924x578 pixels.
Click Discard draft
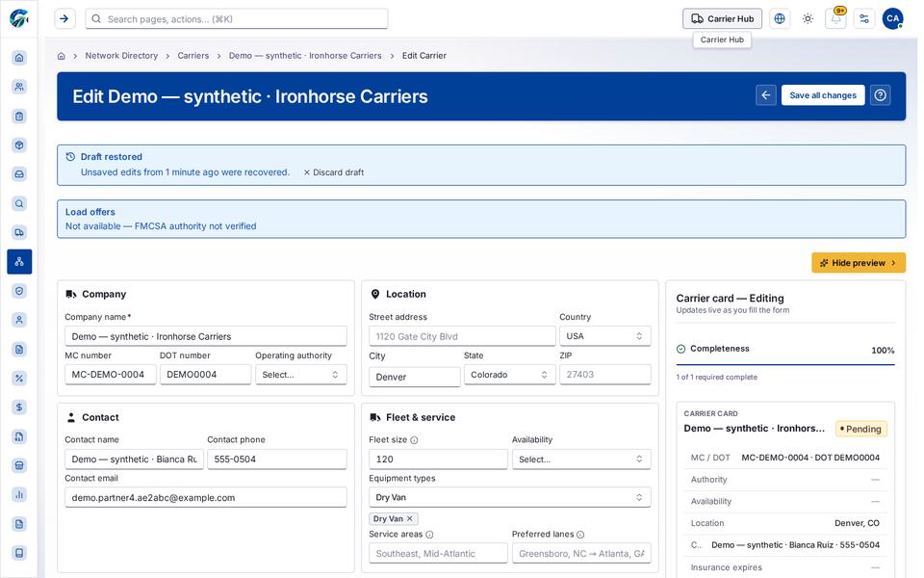pos(334,172)
